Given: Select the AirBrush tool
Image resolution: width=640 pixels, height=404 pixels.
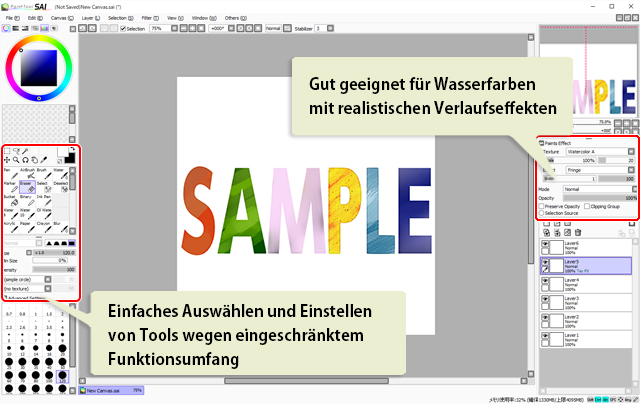Looking at the screenshot, I should pyautogui.click(x=27, y=174).
